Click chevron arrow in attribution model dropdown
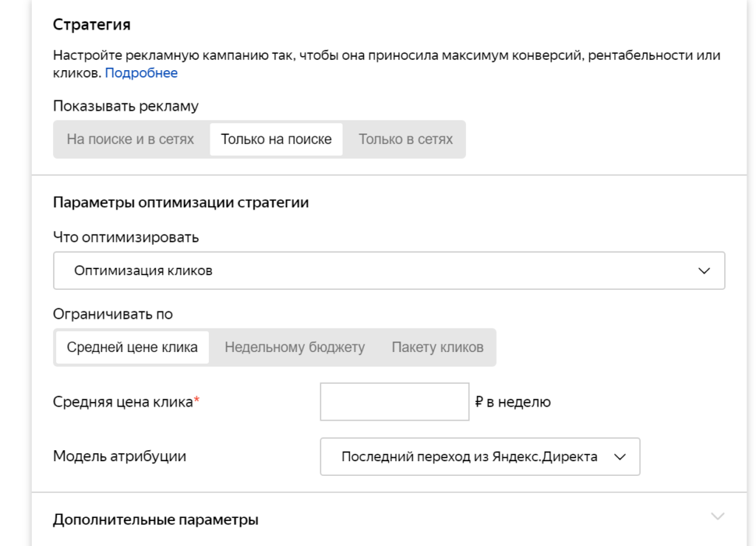 (620, 457)
